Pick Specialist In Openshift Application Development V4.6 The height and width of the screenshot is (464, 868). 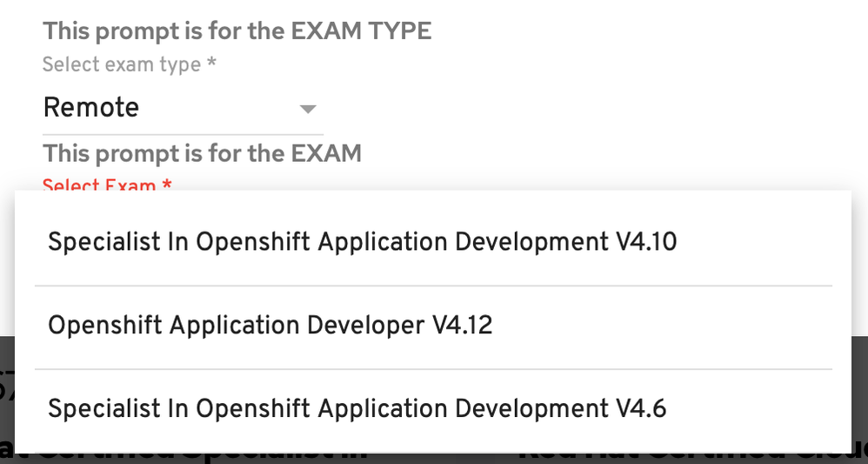tap(357, 408)
